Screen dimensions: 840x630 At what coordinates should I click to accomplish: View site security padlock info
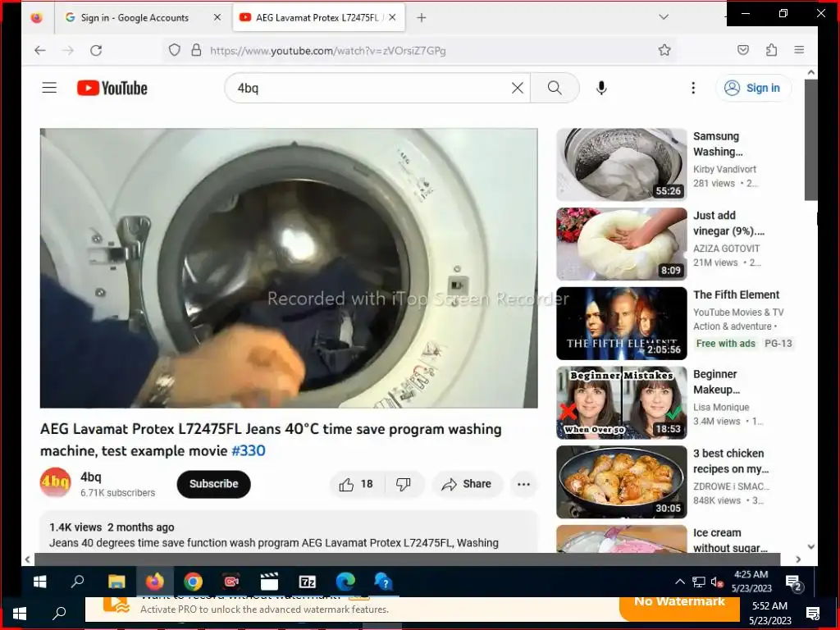pos(197,50)
